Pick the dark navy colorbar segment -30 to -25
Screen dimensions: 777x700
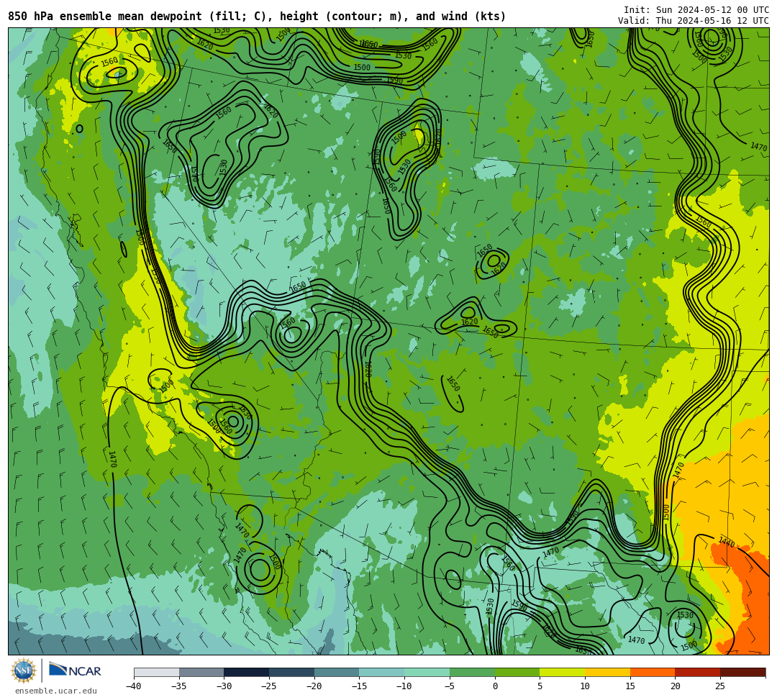[x=247, y=672]
